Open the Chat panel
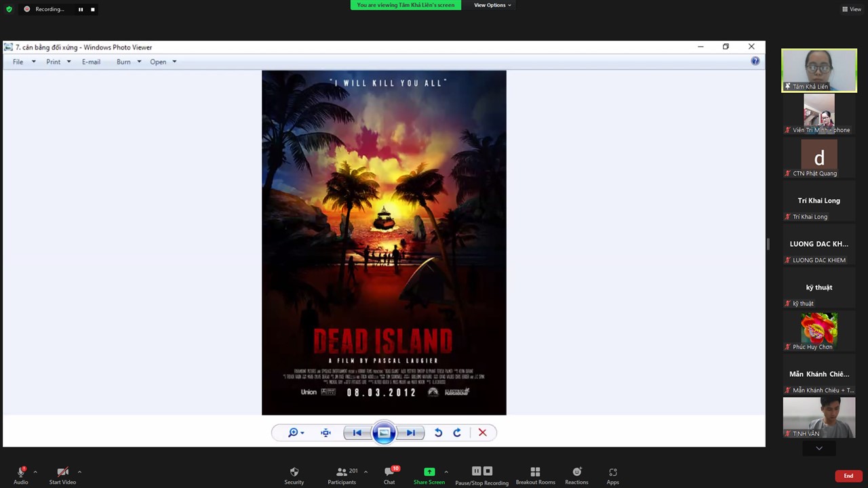 pos(389,475)
